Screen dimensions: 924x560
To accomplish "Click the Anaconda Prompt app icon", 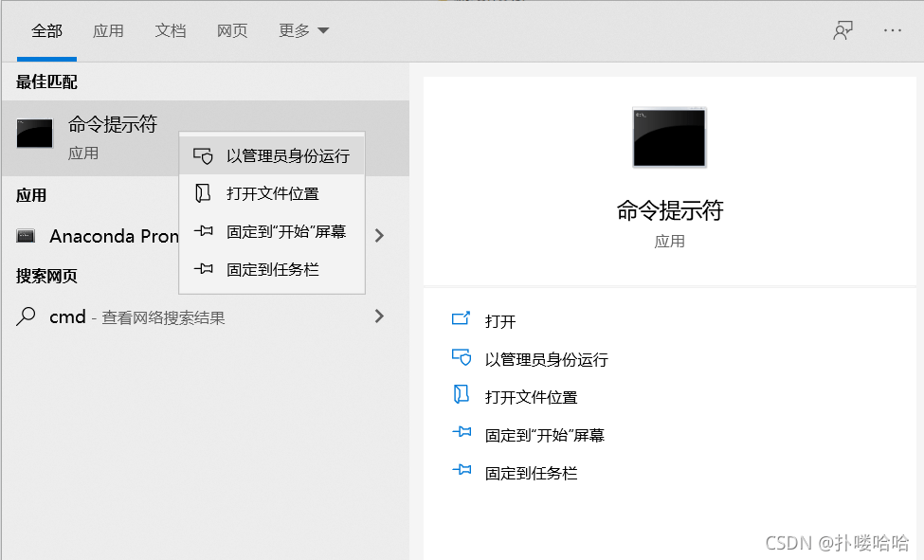I will click(x=27, y=236).
